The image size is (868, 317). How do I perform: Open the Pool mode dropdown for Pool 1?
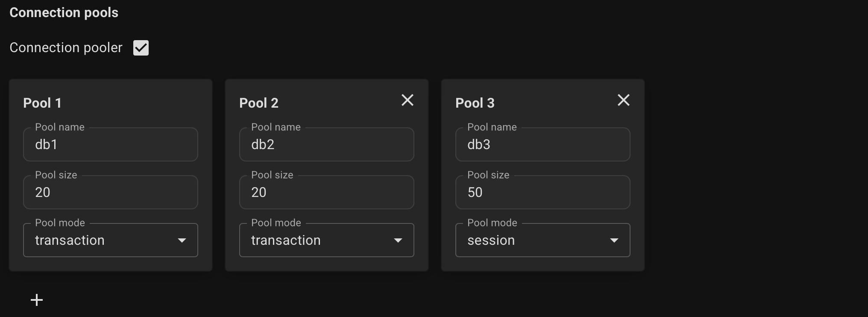coord(110,240)
